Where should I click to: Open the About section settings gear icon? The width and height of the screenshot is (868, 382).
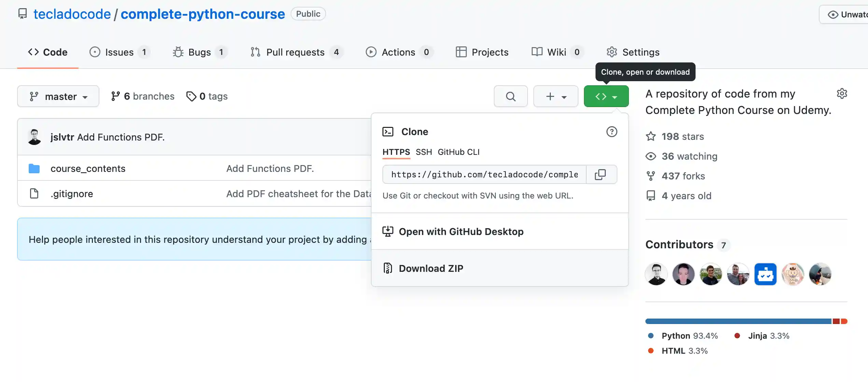pos(842,93)
